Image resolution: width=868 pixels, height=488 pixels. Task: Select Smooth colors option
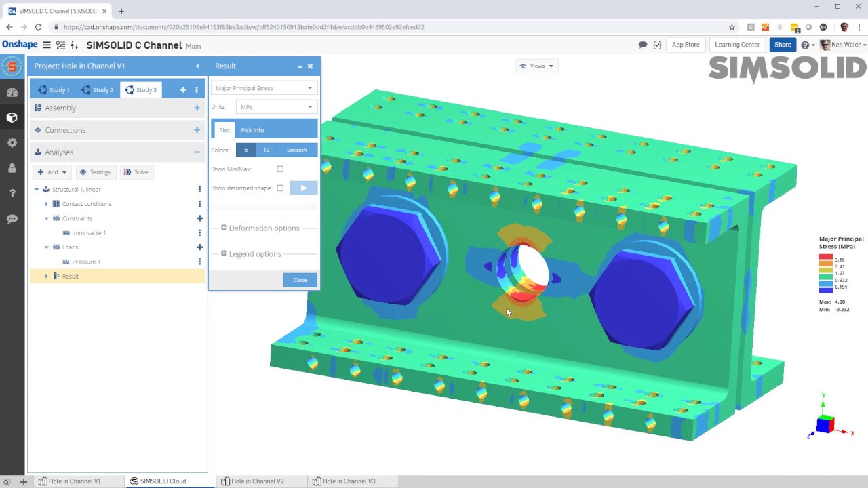[x=296, y=150]
